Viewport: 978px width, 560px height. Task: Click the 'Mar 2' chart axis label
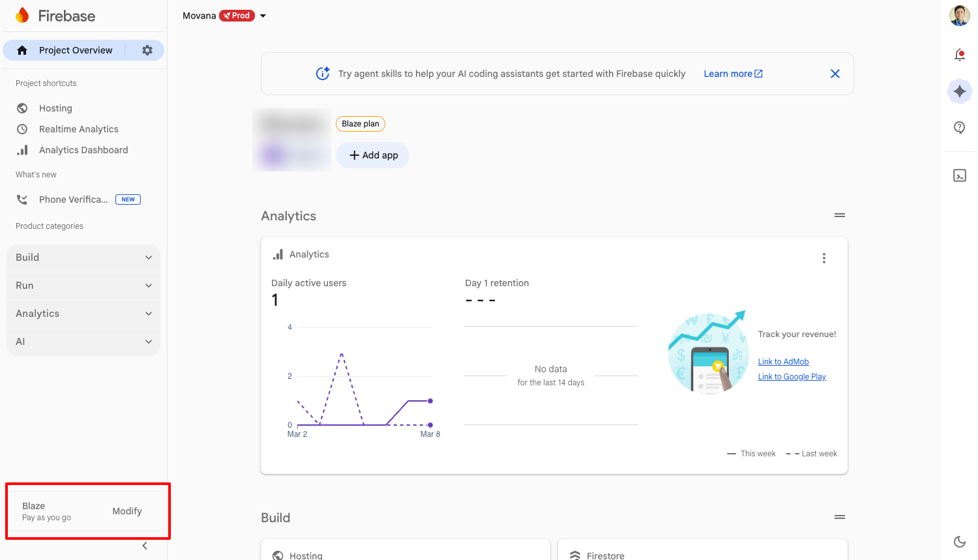point(297,434)
